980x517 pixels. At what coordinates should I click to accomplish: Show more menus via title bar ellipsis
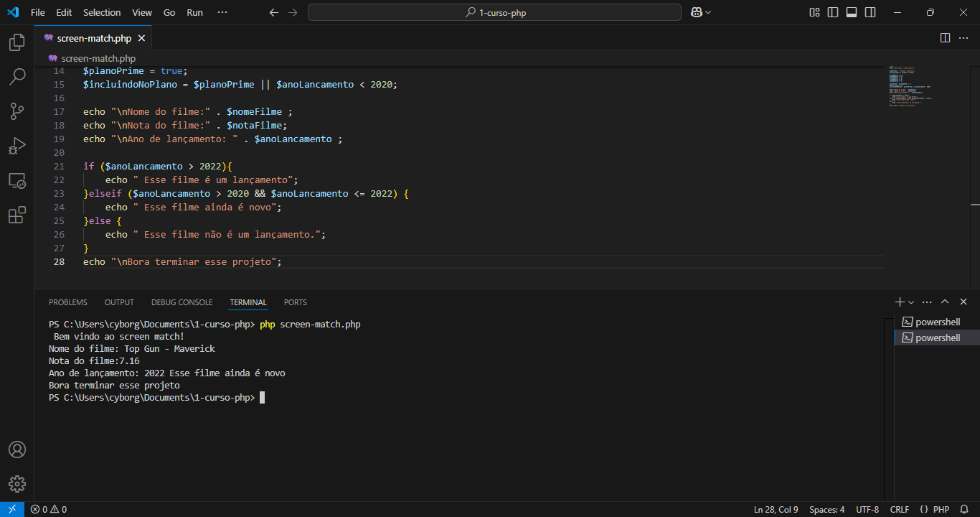(222, 12)
